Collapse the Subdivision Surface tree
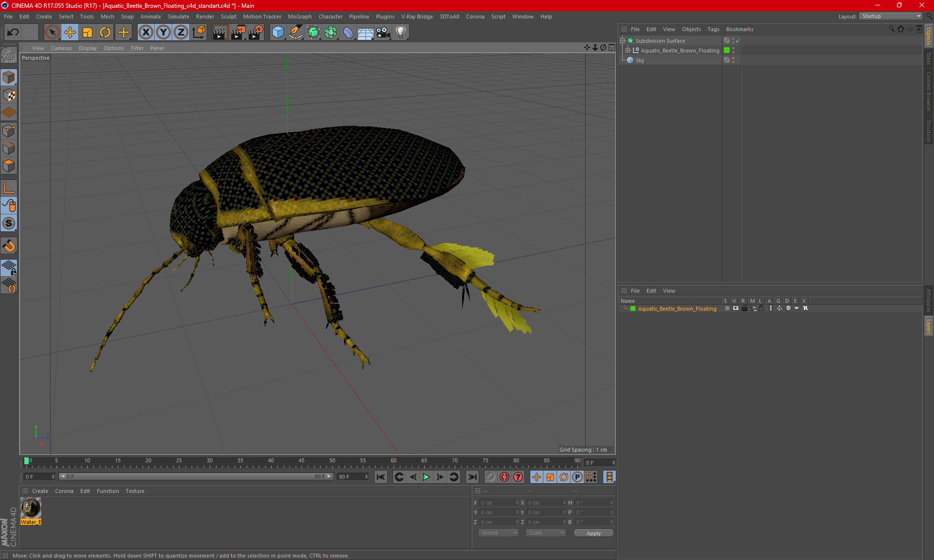Image resolution: width=934 pixels, height=560 pixels. point(623,41)
